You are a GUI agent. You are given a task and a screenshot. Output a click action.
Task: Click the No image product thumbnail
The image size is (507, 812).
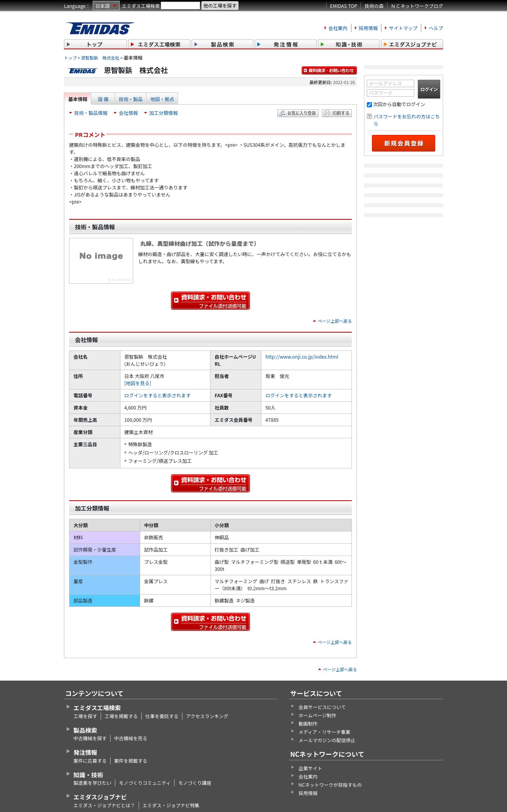click(x=101, y=261)
